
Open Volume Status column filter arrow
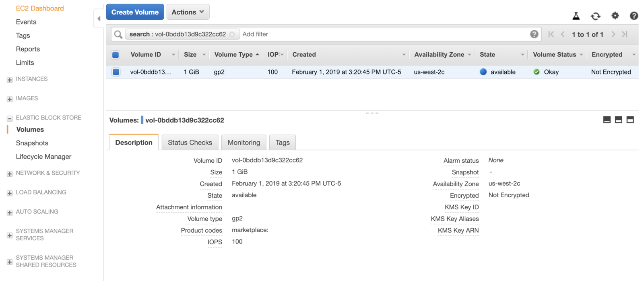581,55
